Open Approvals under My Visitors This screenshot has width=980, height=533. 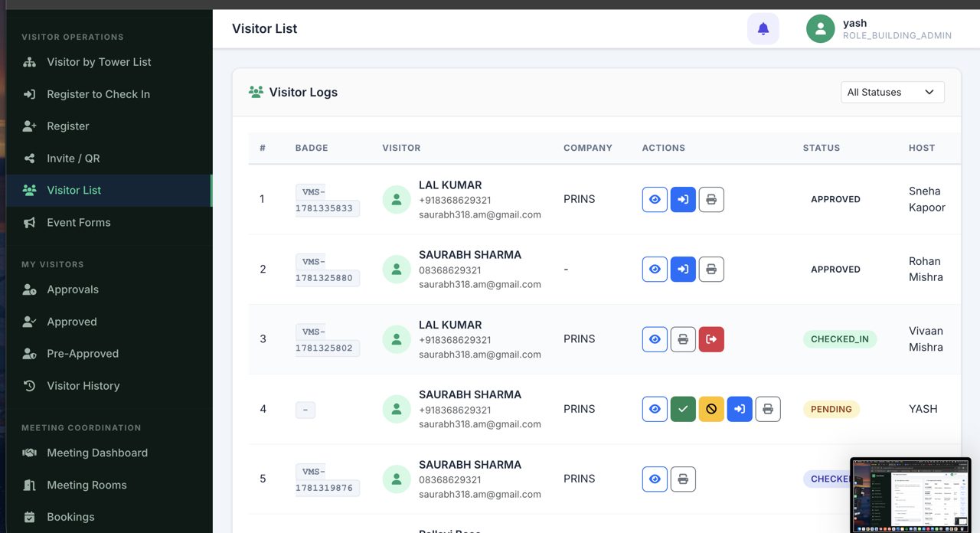109,289
